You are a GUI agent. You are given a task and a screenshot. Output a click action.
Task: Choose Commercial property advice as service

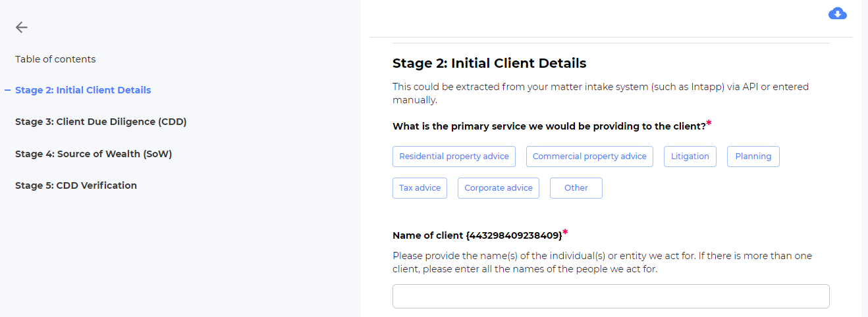point(589,157)
